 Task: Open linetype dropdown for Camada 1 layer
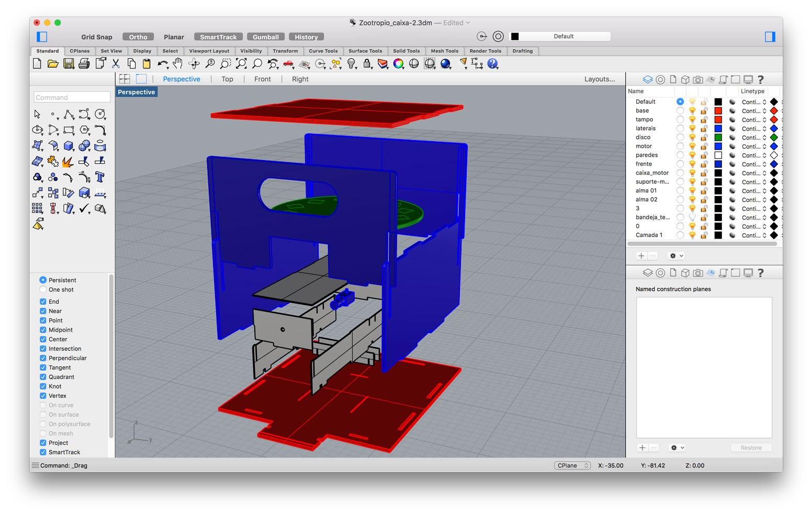click(x=754, y=235)
